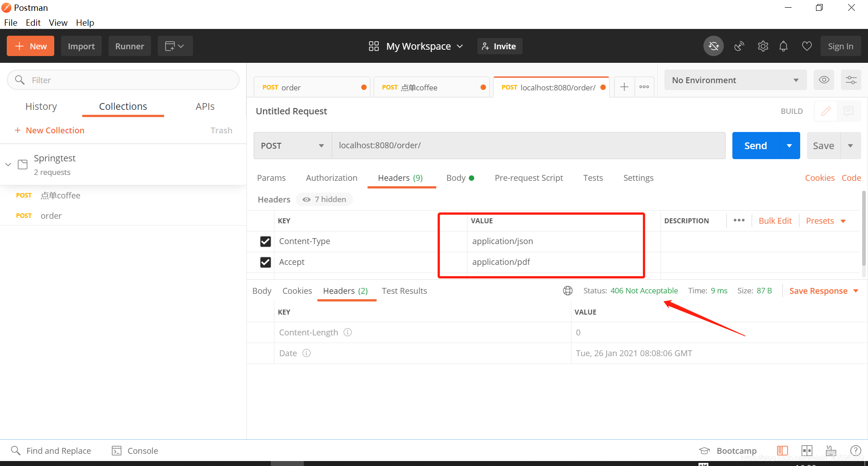Open Console from status bar
This screenshot has height=466, width=868.
[x=135, y=451]
